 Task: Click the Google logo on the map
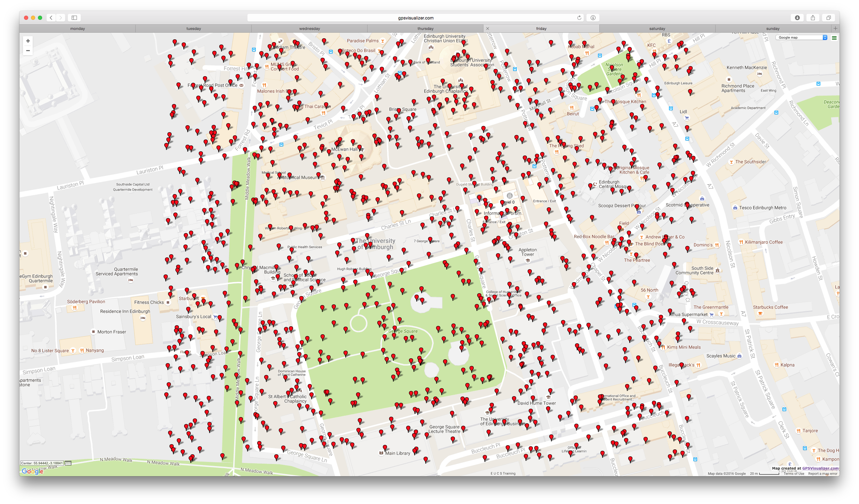pyautogui.click(x=32, y=471)
